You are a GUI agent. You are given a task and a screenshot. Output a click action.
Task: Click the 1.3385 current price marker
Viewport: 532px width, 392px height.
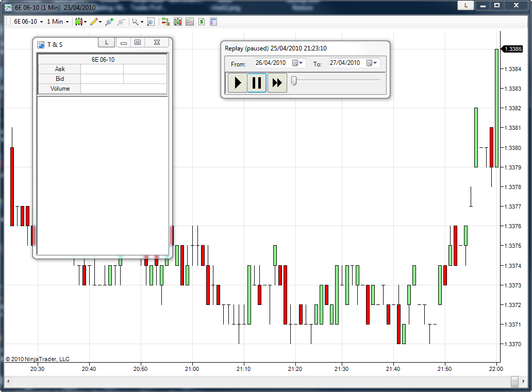512,49
